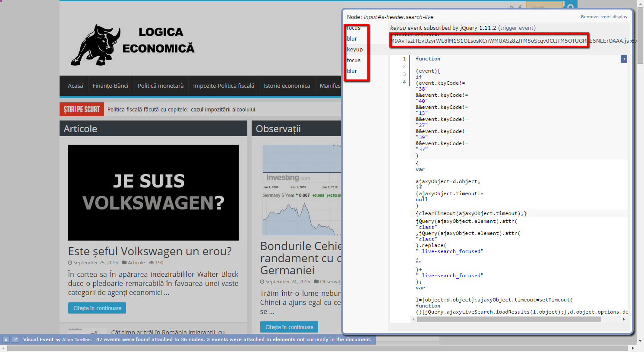Click the page's bottom scrollbar left arrow
Image resolution: width=644 pixels, height=352 pixels.
click(4, 348)
